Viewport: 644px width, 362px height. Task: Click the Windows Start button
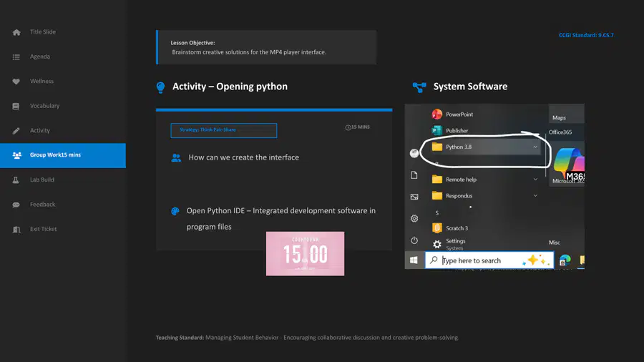tap(414, 260)
